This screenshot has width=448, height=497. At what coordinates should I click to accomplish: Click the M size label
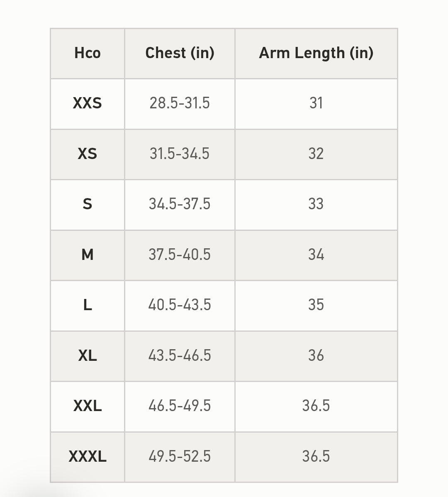(x=87, y=255)
